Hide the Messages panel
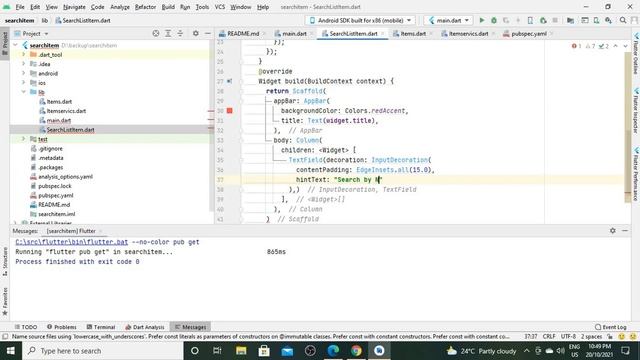The height and width of the screenshot is (360, 640). click(625, 231)
